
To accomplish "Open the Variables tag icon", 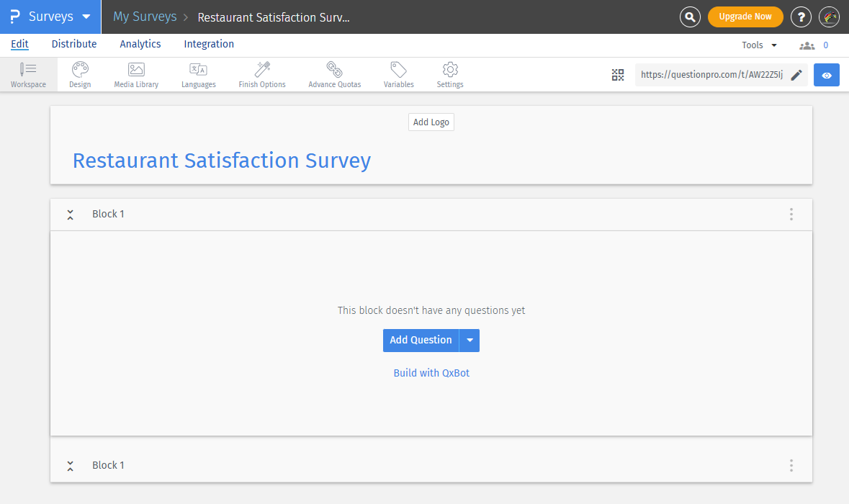I will [x=398, y=74].
